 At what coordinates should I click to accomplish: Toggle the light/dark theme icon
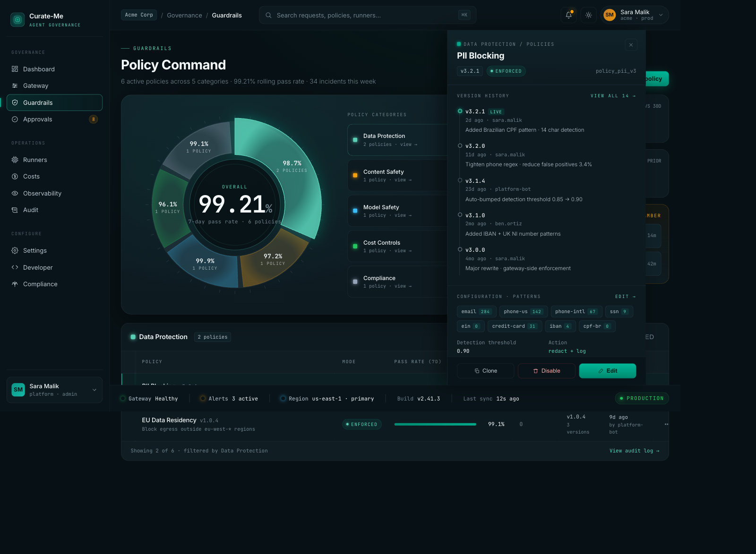point(588,15)
